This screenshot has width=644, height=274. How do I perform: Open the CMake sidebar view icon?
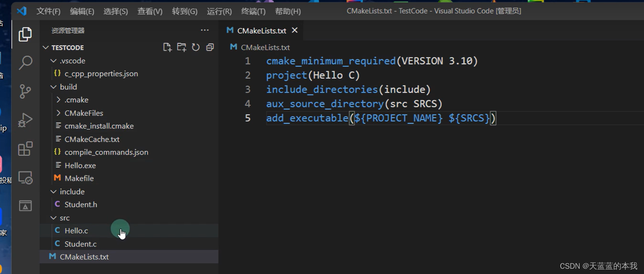click(x=25, y=206)
